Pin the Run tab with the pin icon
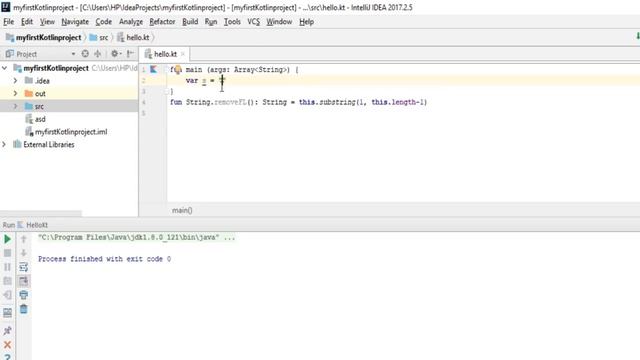 click(7, 331)
